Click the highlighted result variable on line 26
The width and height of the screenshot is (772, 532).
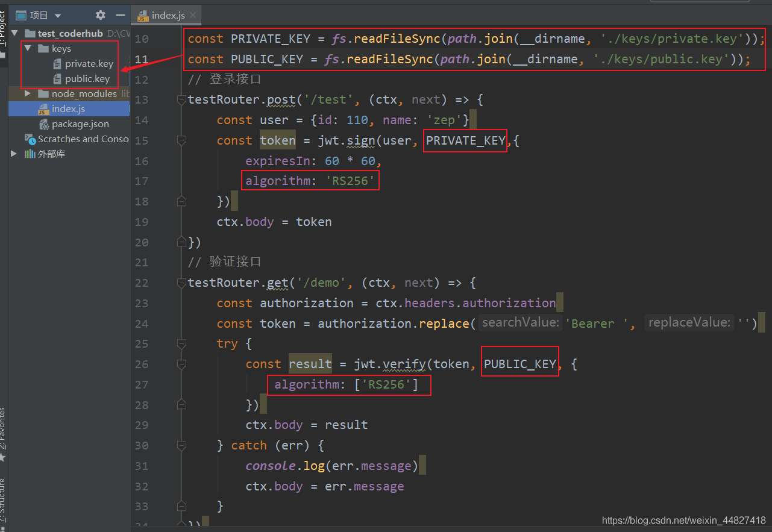click(x=310, y=364)
